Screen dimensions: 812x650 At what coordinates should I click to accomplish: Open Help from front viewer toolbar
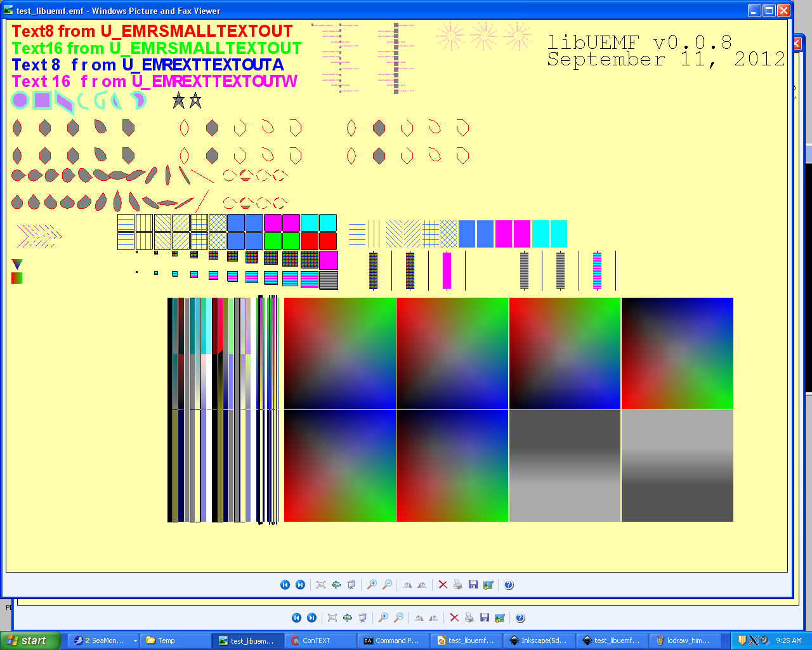(509, 585)
